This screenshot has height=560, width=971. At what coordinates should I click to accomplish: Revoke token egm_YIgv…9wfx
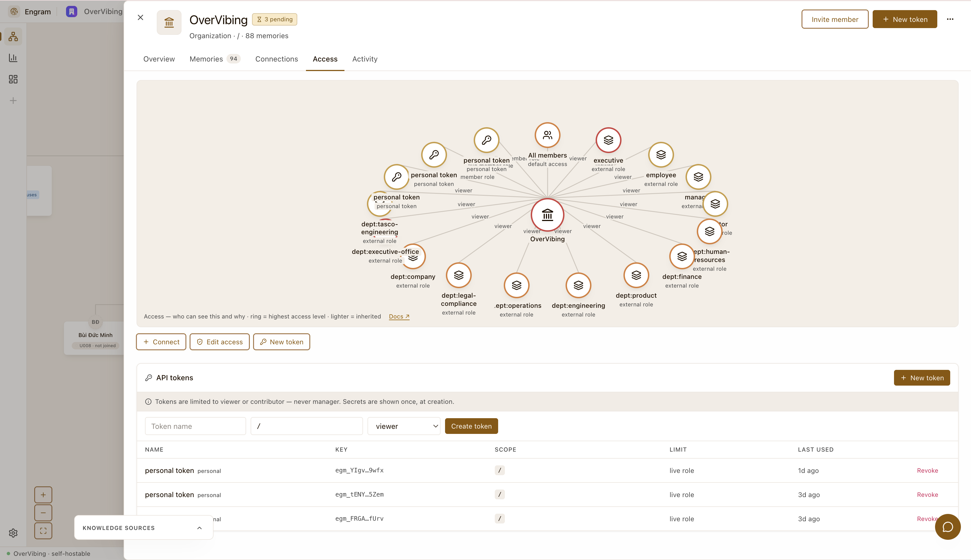tap(927, 470)
